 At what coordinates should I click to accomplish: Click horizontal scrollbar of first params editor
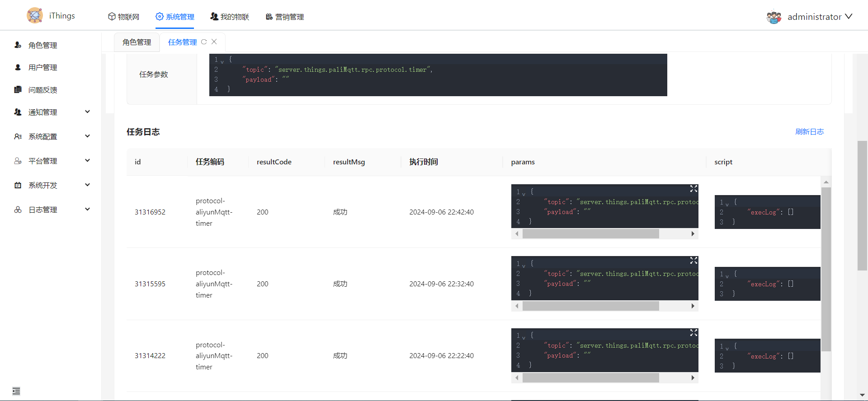pos(590,234)
